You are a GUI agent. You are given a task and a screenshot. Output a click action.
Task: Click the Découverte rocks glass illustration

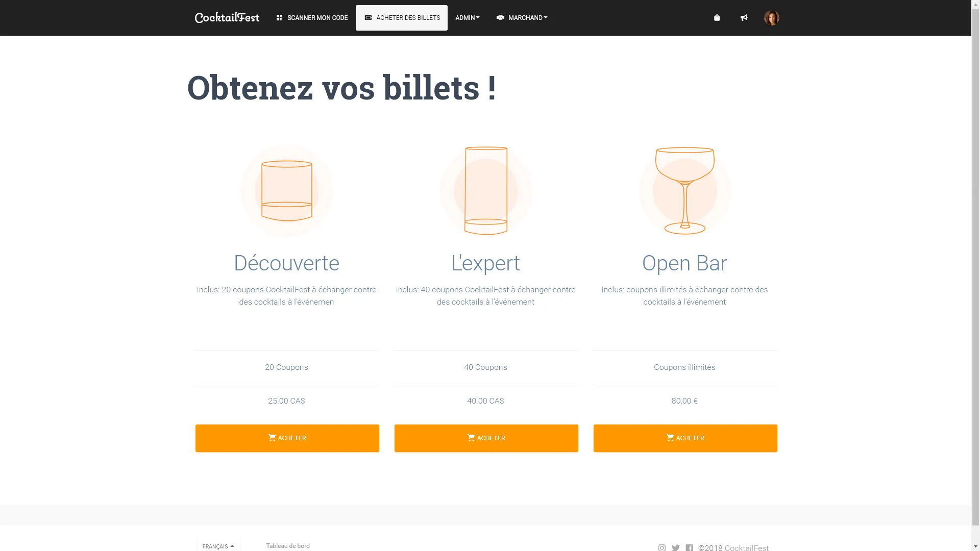coord(287,191)
